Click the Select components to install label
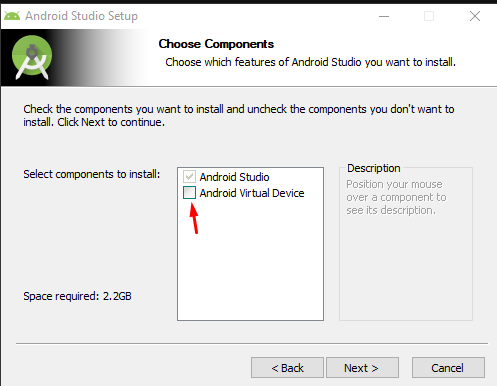The image size is (497, 386). pos(92,174)
